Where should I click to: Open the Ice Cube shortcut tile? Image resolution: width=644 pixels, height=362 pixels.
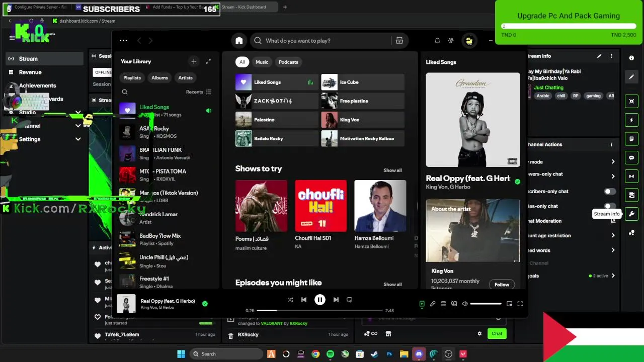coord(363,82)
